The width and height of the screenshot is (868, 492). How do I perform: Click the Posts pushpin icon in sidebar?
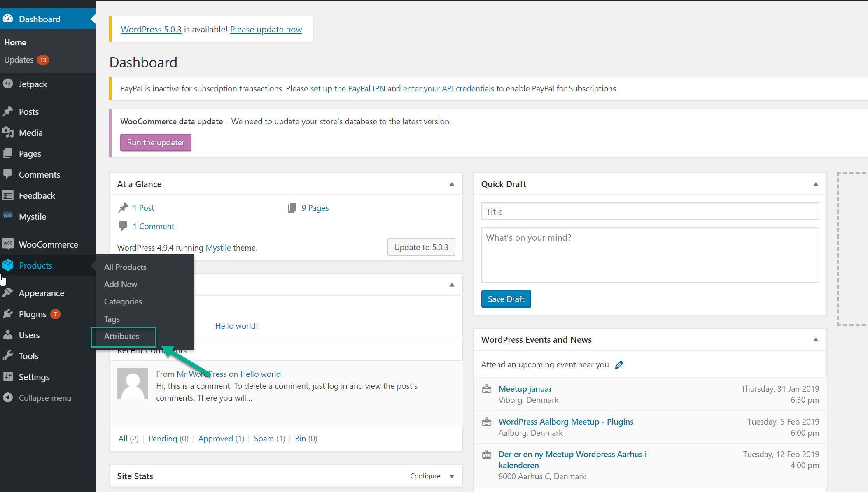(8, 111)
